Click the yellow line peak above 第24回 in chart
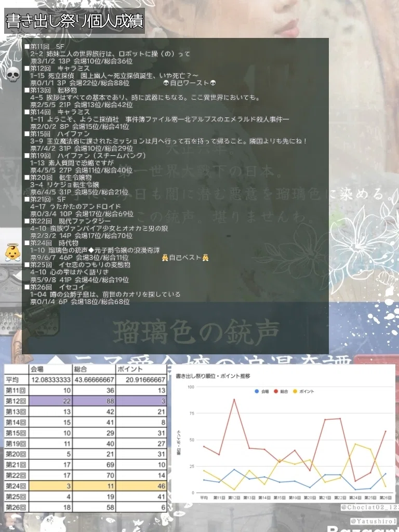The image size is (399, 532). [x=355, y=444]
